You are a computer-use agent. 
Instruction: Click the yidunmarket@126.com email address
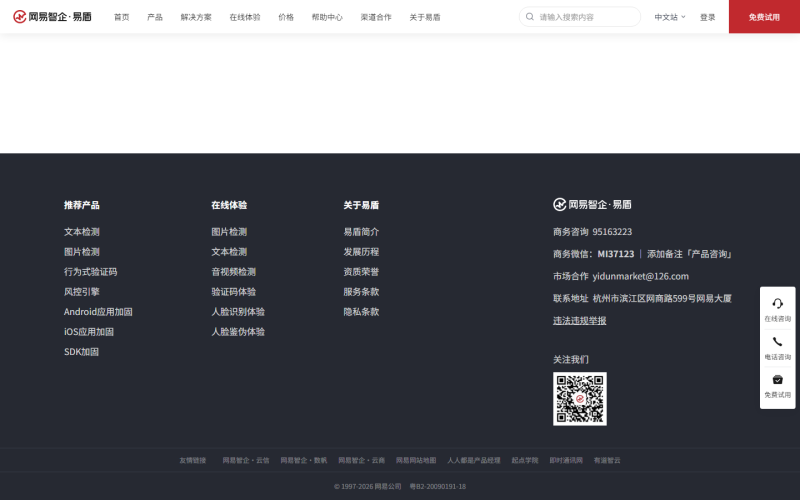640,276
